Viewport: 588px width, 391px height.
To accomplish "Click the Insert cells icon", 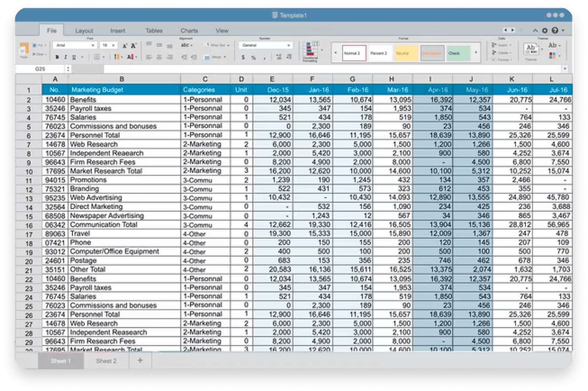I will (x=494, y=45).
